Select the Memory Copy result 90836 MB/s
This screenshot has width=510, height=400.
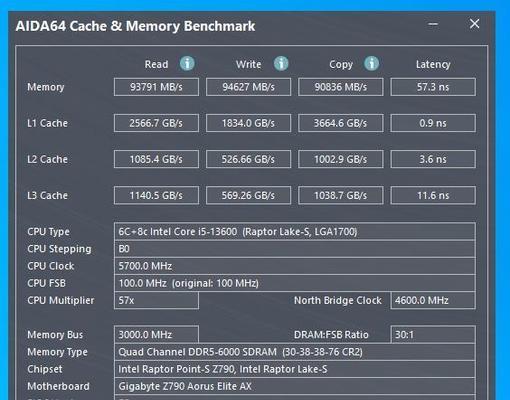tap(341, 87)
